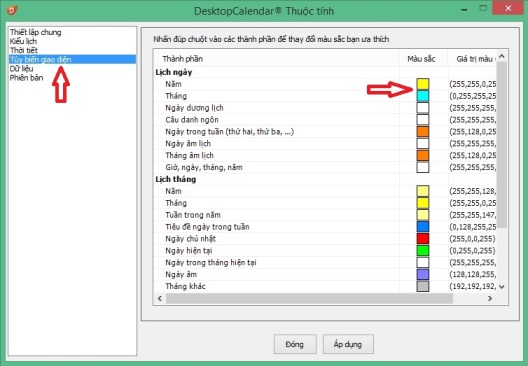Click gray swatch for 'Tháng khác'
Image resolution: width=528 pixels, height=366 pixels.
[423, 286]
